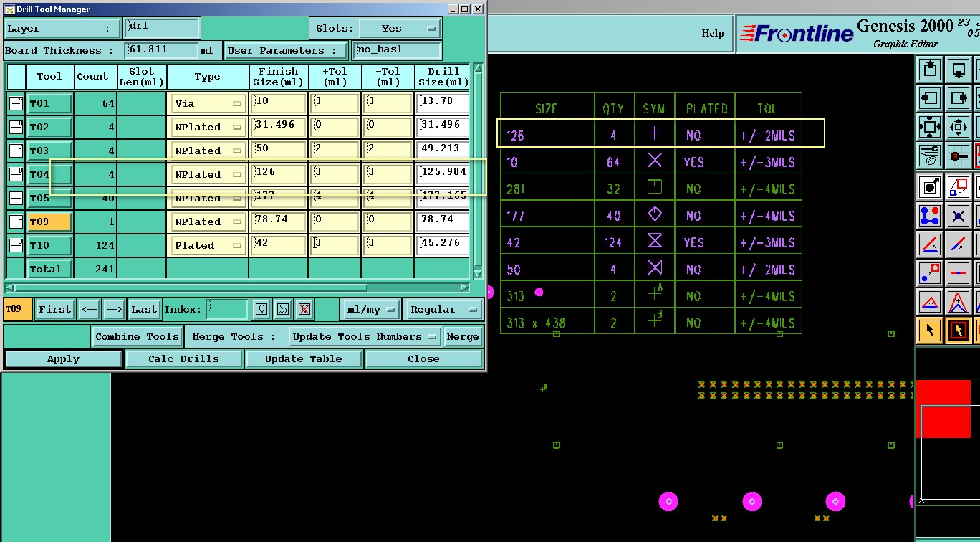Image resolution: width=980 pixels, height=542 pixels.
Task: Open the Plated type dropdown for T10
Action: (x=208, y=245)
